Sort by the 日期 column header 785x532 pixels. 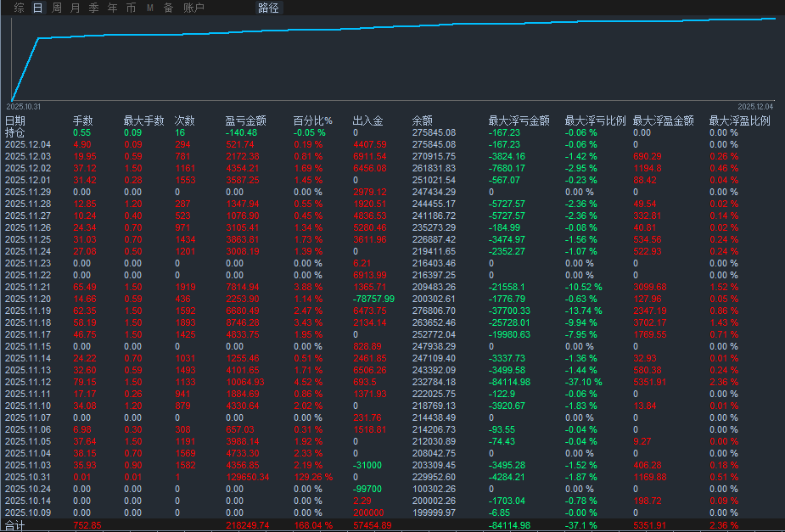(15, 120)
